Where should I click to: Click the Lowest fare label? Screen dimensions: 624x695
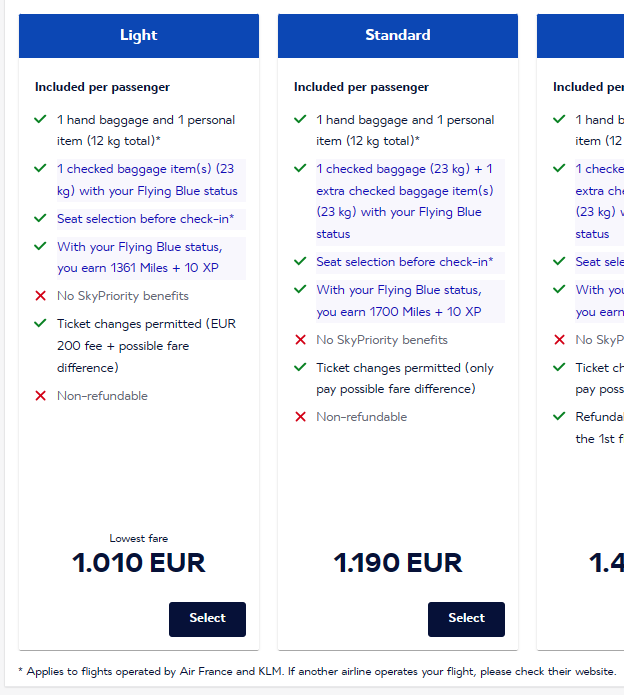click(138, 539)
